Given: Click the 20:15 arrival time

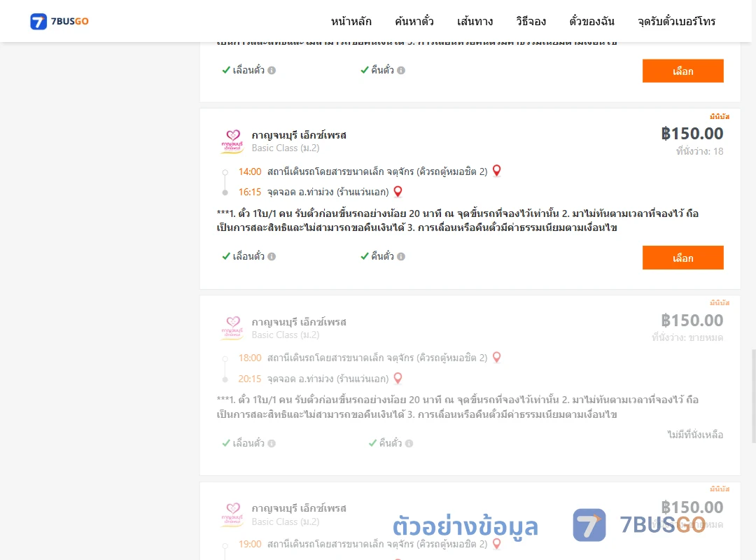Looking at the screenshot, I should pyautogui.click(x=250, y=379).
